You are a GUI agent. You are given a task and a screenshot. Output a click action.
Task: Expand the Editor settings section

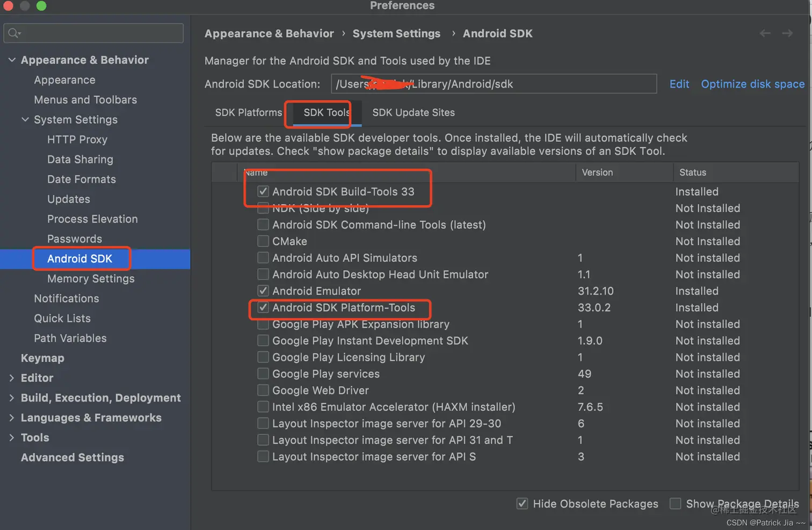pyautogui.click(x=12, y=378)
